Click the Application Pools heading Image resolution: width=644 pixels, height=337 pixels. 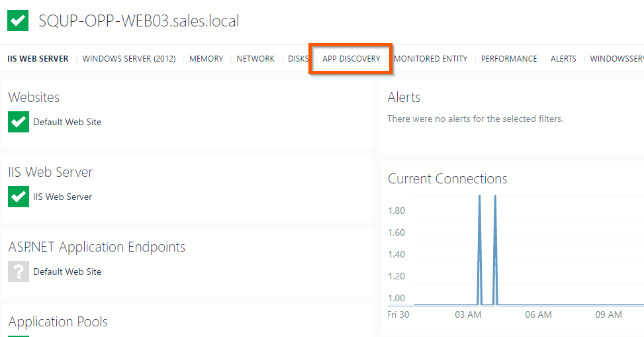pos(58,322)
